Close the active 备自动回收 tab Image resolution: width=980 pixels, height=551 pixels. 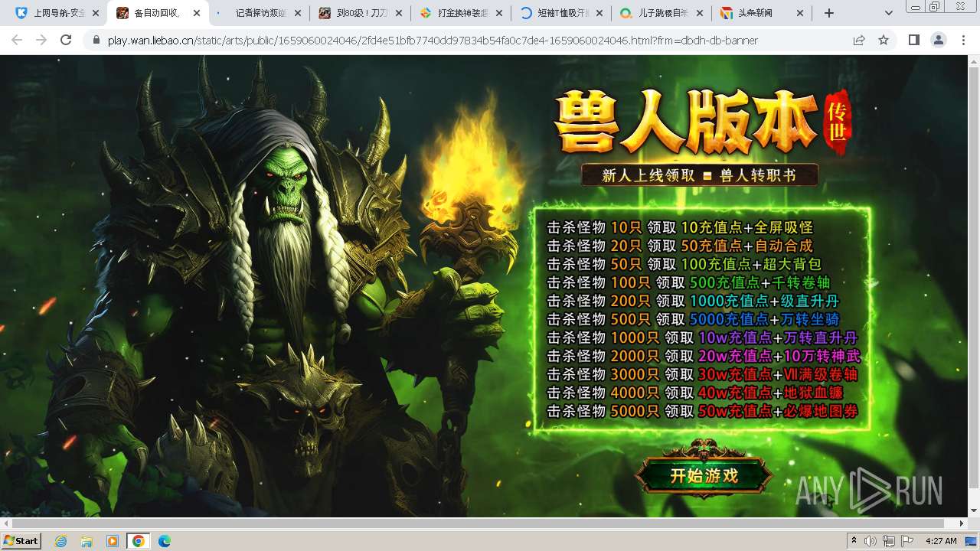[196, 13]
